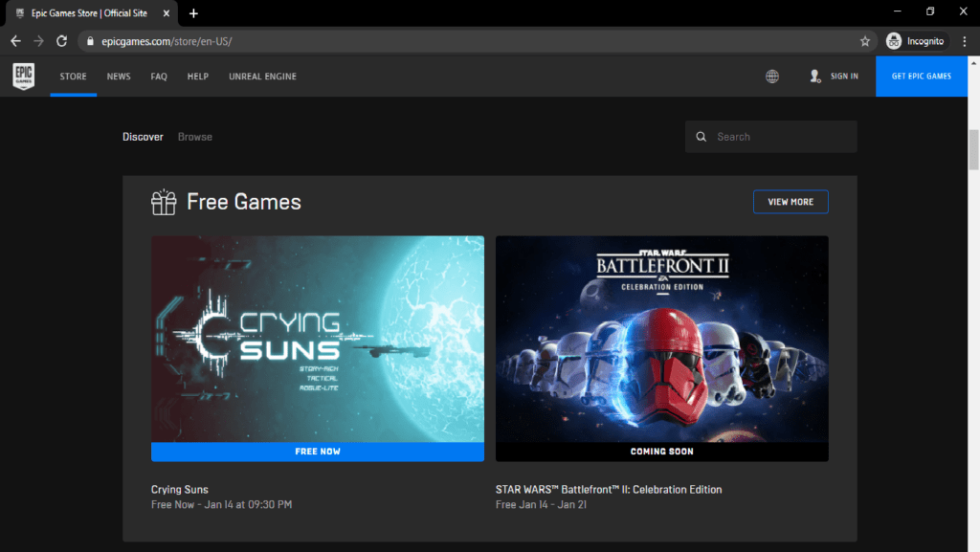Click the padlock site info icon
980x552 pixels.
pos(90,41)
